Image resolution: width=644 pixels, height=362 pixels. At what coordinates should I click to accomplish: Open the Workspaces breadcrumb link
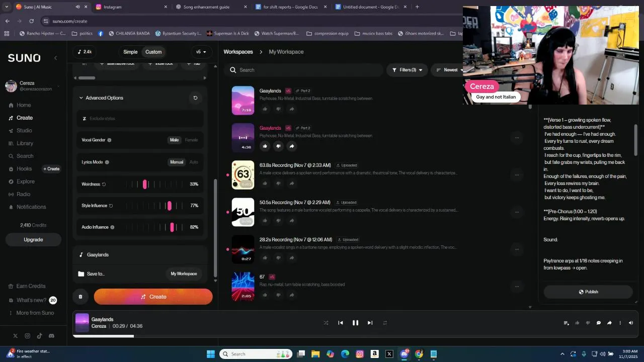tap(238, 52)
